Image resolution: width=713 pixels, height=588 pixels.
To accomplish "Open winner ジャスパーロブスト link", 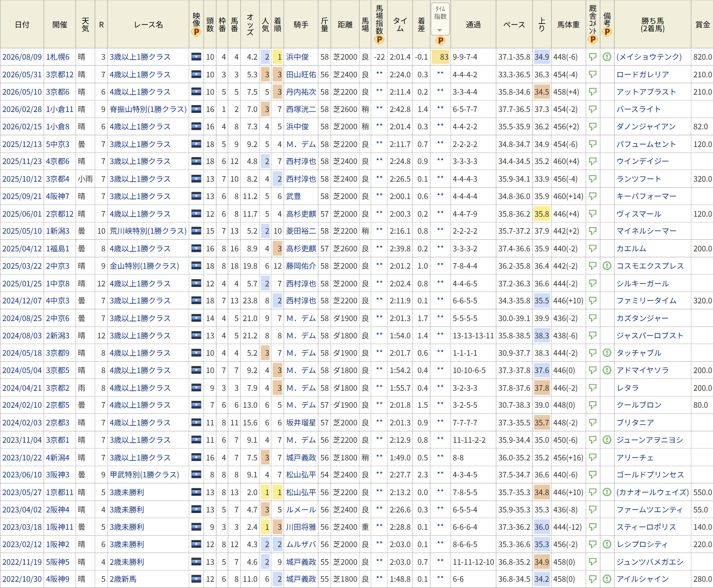I will 650,336.
